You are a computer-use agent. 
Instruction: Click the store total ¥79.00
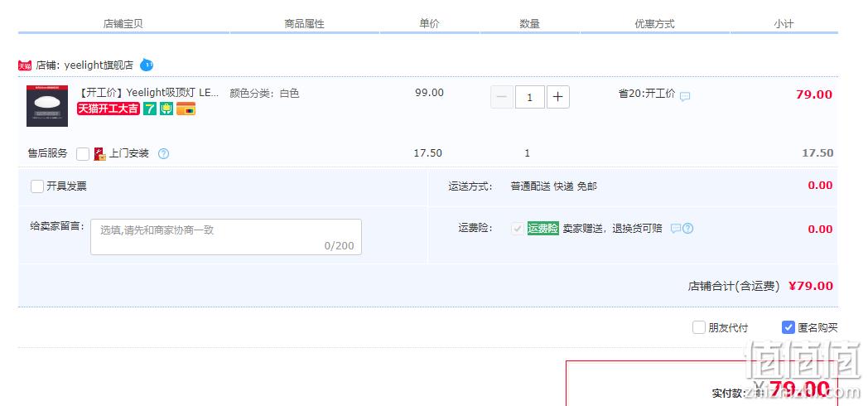[x=811, y=286]
